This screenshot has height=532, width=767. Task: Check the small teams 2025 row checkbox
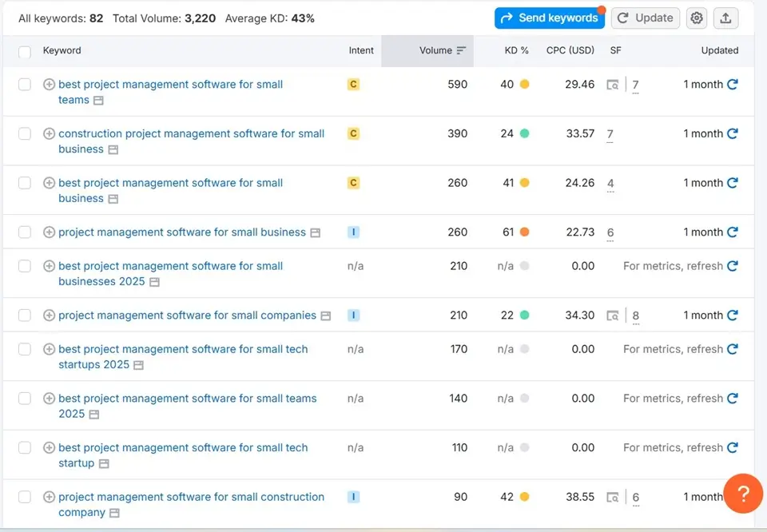[x=25, y=399]
